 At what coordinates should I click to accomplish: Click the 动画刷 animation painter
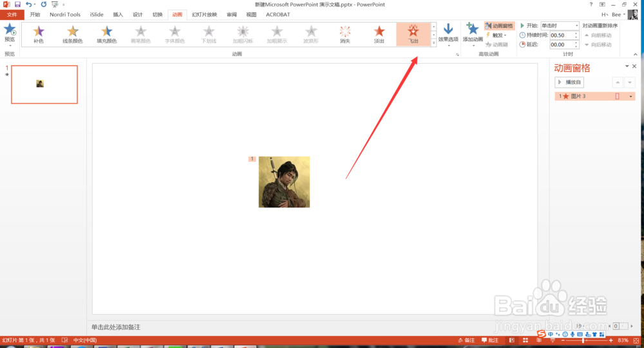tap(497, 44)
